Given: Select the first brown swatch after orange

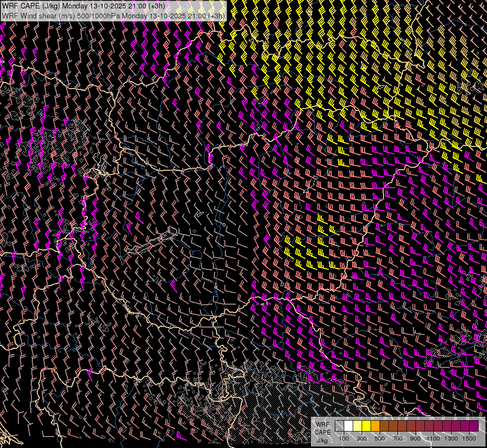Looking at the screenshot, I should (384, 426).
